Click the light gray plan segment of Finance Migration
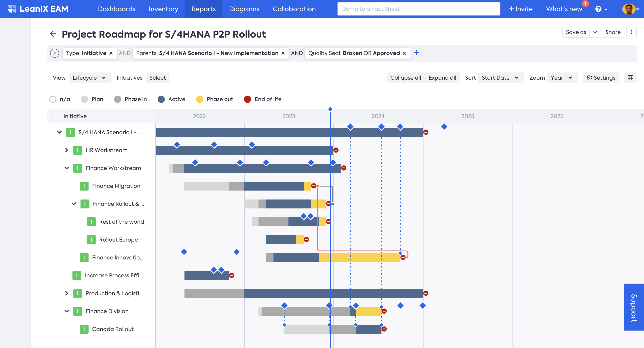This screenshot has width=644, height=348. coord(206,186)
